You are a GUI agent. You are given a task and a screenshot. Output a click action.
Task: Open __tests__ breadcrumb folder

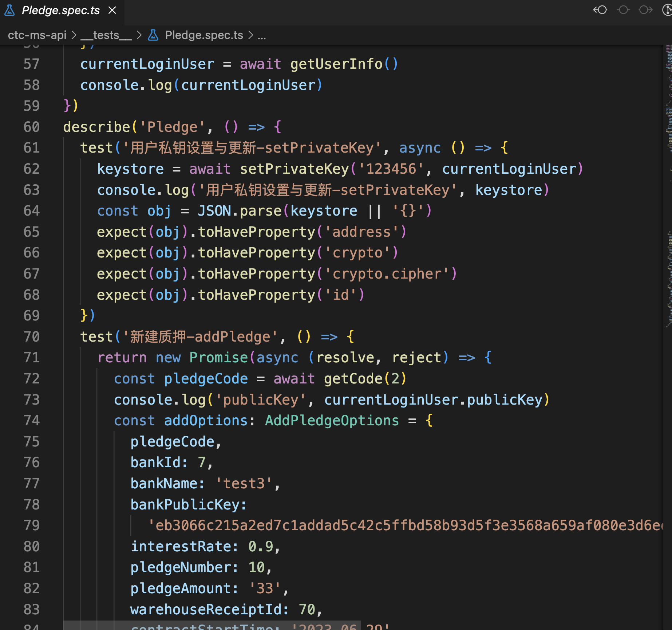106,35
